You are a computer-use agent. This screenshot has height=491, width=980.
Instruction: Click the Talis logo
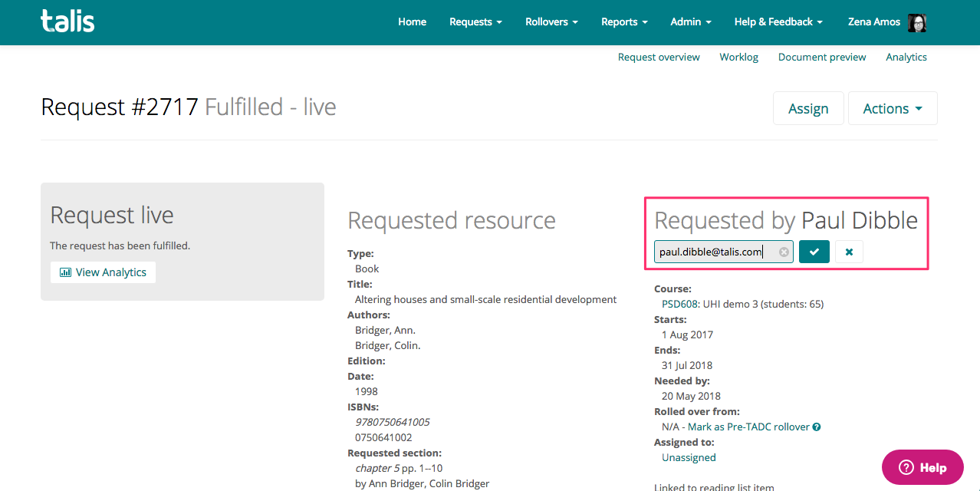pos(67,21)
